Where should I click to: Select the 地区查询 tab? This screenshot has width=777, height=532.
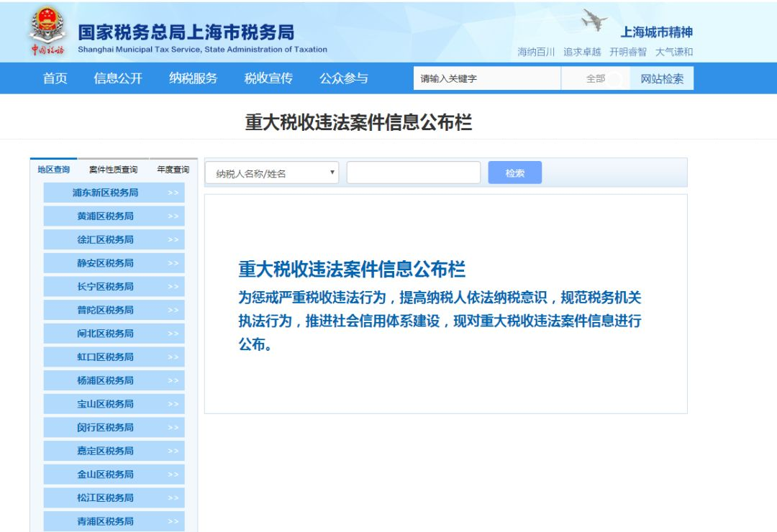53,170
